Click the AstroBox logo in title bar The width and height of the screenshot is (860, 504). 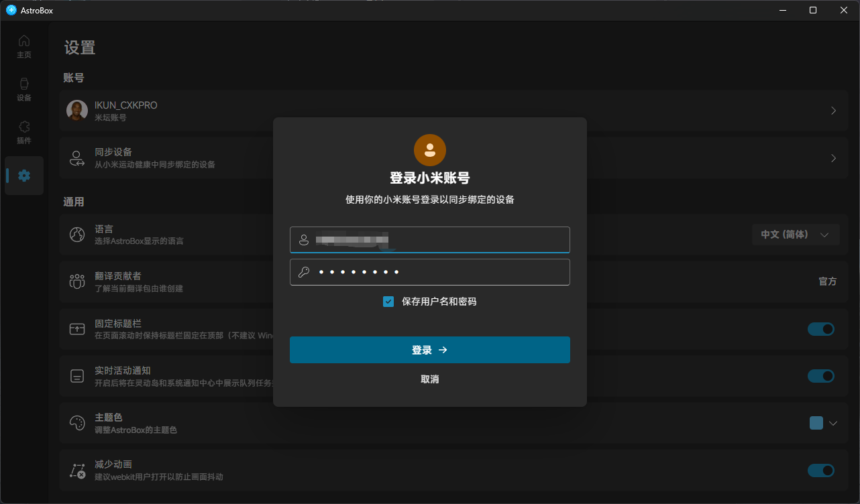point(11,10)
